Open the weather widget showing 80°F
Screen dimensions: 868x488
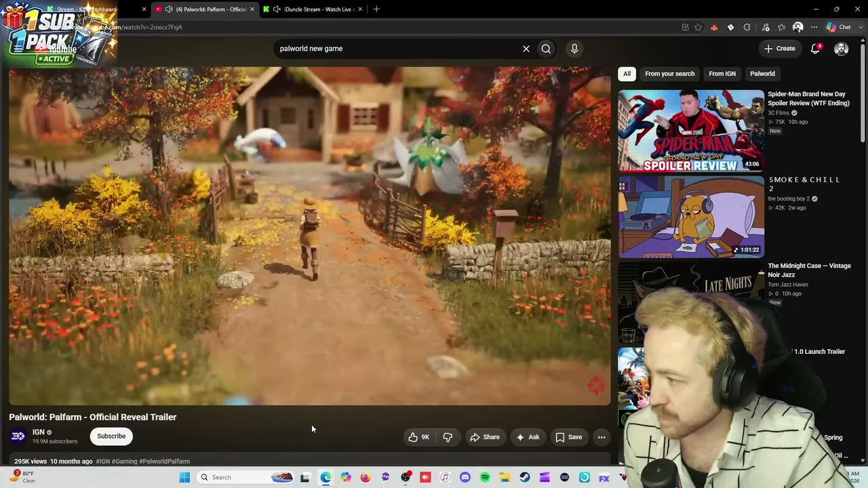click(x=24, y=477)
